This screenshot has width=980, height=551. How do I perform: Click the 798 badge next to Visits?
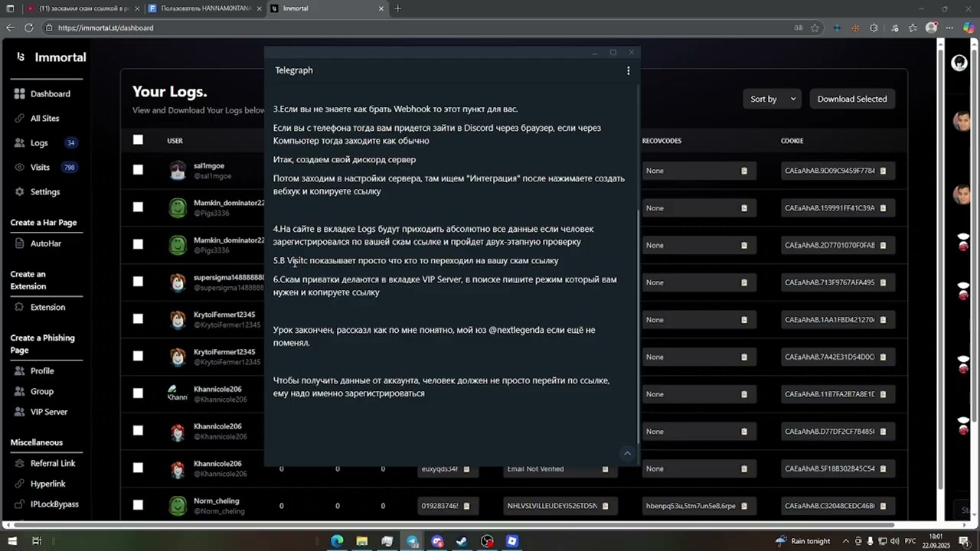coord(69,167)
